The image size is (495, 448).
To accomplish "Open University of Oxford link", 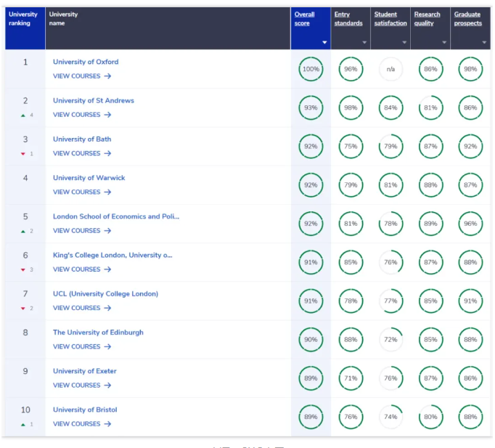I will [x=86, y=62].
